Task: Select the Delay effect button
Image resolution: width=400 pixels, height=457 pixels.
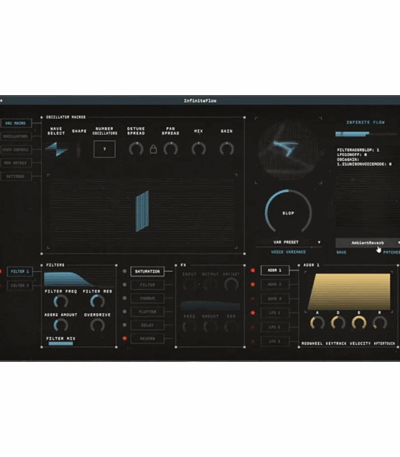Action: click(147, 325)
